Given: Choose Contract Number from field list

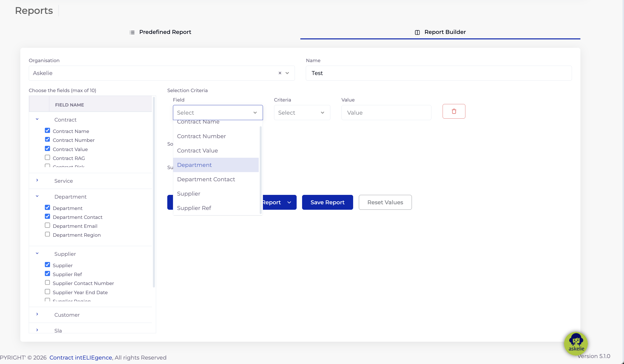Looking at the screenshot, I should (x=216, y=136).
